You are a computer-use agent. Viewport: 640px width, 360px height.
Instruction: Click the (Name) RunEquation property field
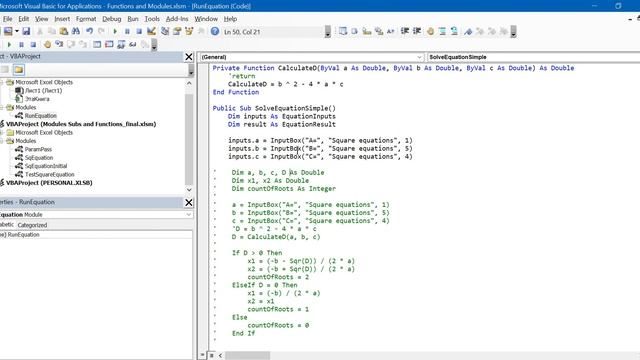click(96, 235)
